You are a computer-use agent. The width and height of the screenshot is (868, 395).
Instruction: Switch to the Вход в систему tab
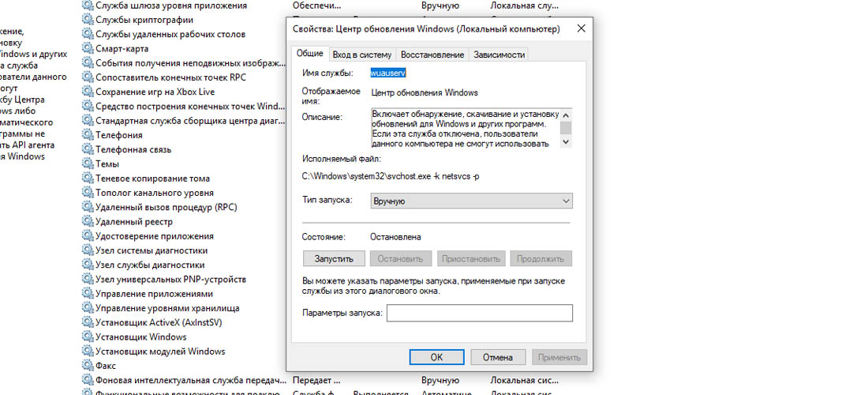coord(362,55)
